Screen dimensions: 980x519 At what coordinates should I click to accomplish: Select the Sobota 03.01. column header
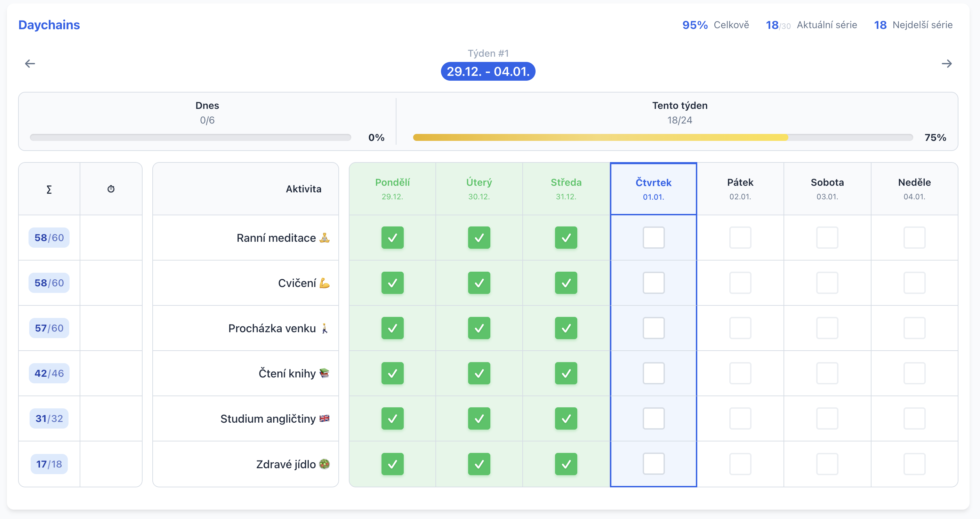[x=827, y=189]
